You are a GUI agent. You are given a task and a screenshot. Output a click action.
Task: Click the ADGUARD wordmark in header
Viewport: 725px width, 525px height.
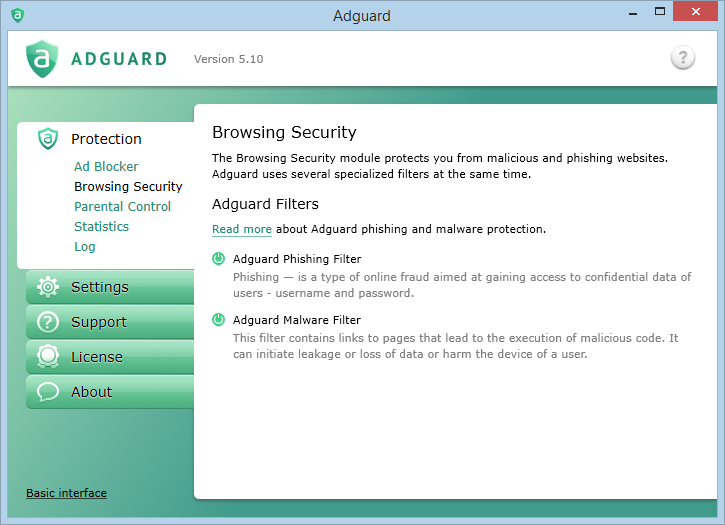point(119,59)
